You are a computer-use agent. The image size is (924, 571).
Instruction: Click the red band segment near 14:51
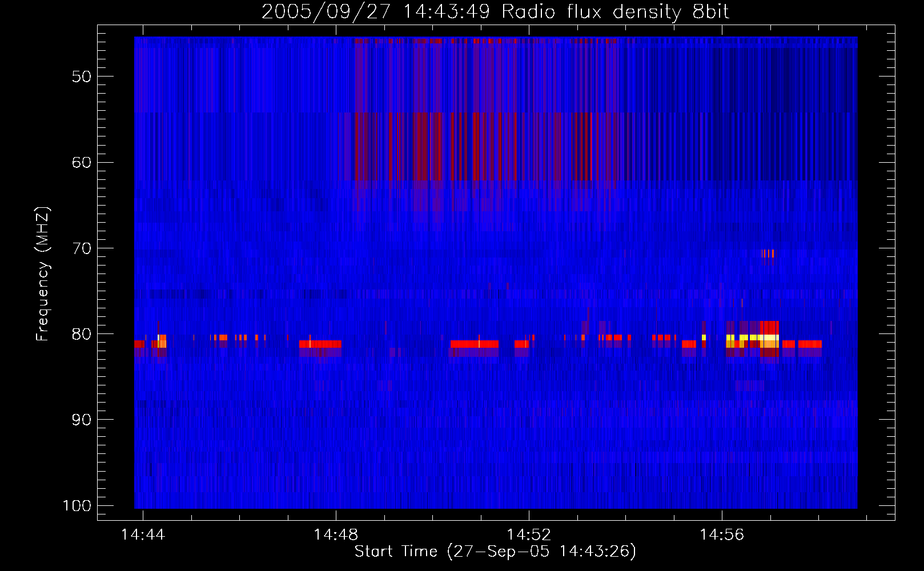(x=475, y=344)
